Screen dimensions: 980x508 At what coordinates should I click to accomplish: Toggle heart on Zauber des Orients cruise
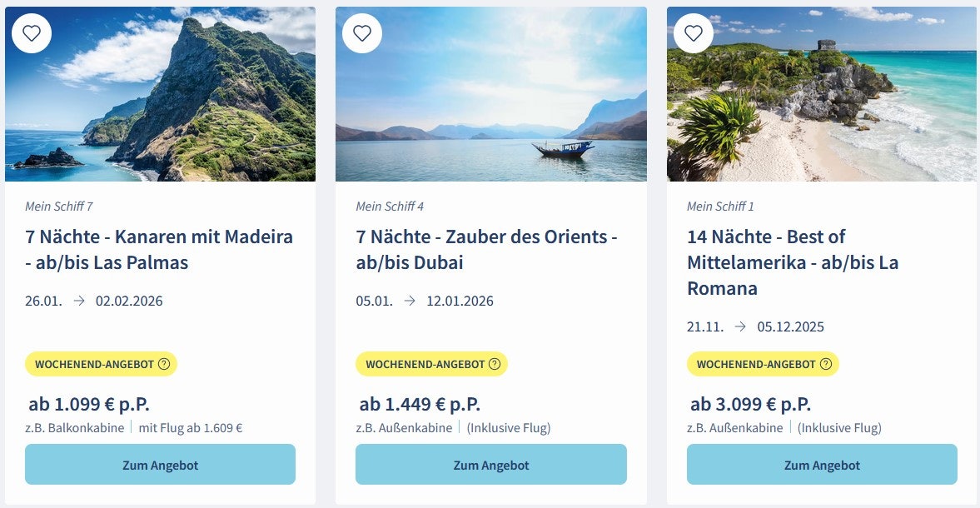362,33
